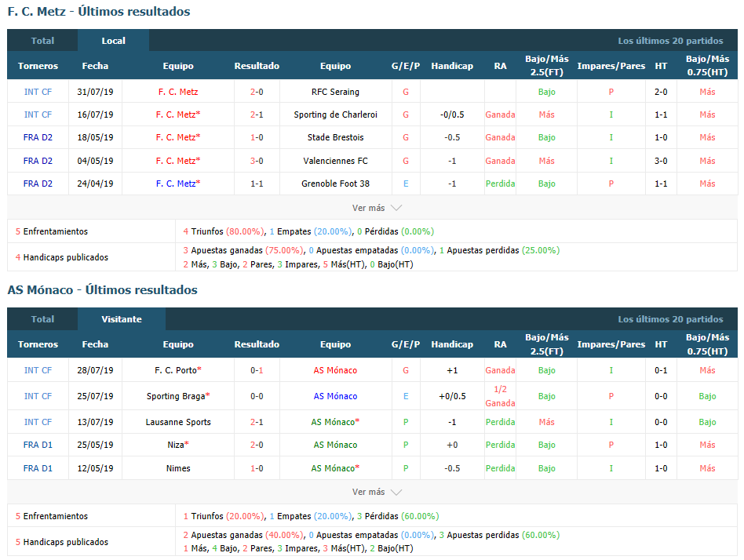Open INT CF tournament link dated 13/07/19
This screenshot has width=744, height=560.
(38, 422)
